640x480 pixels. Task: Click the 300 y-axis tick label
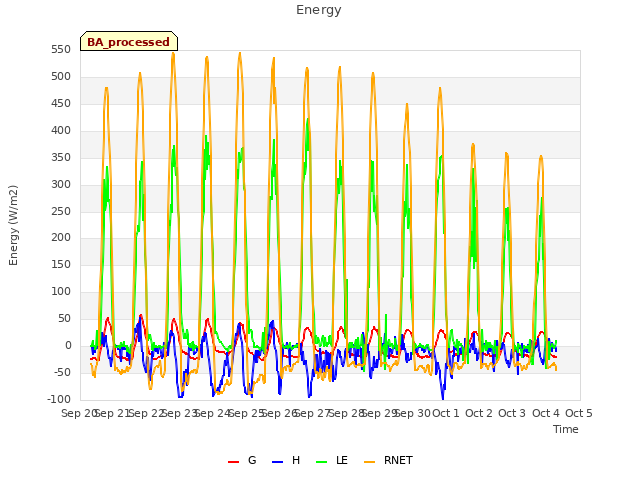click(x=61, y=184)
